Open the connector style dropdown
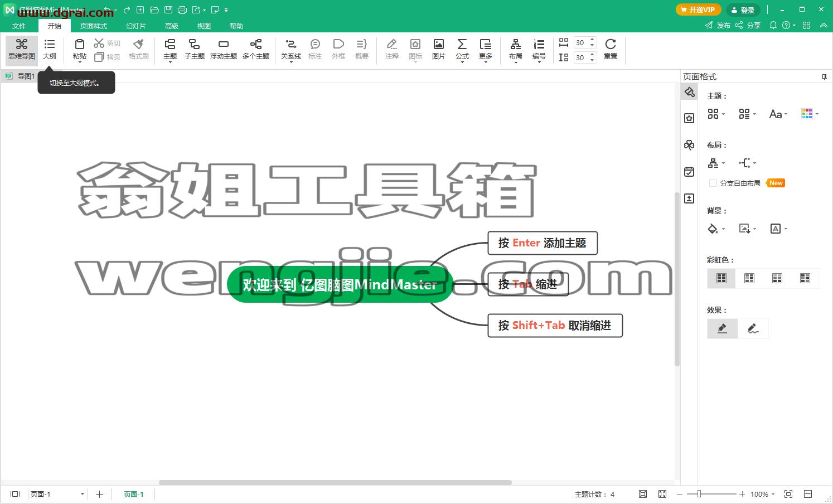 (747, 163)
